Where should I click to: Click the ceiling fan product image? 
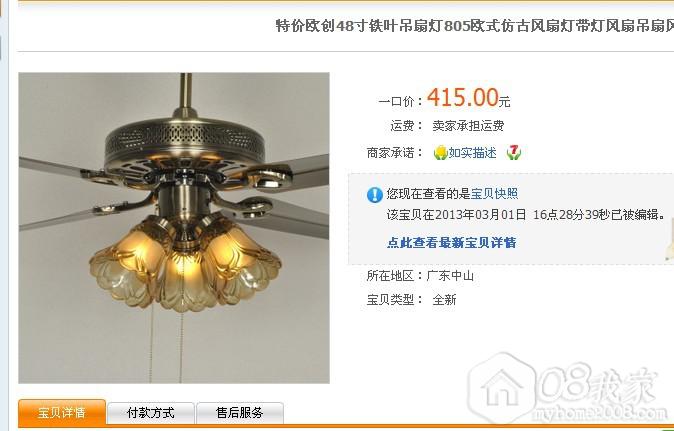click(x=174, y=228)
